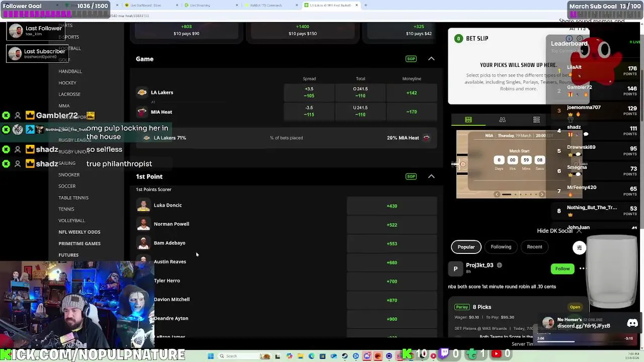Open HOCKEY in sports sidebar

point(67,83)
